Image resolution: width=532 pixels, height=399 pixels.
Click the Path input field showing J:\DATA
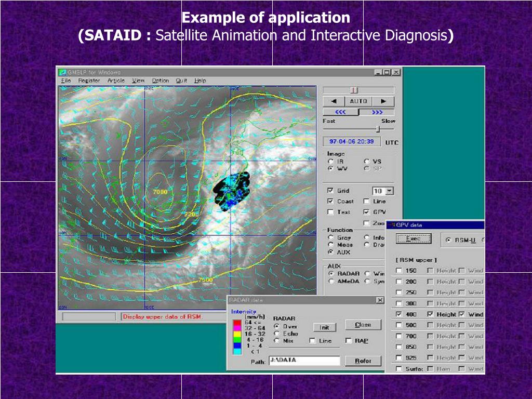(x=304, y=361)
